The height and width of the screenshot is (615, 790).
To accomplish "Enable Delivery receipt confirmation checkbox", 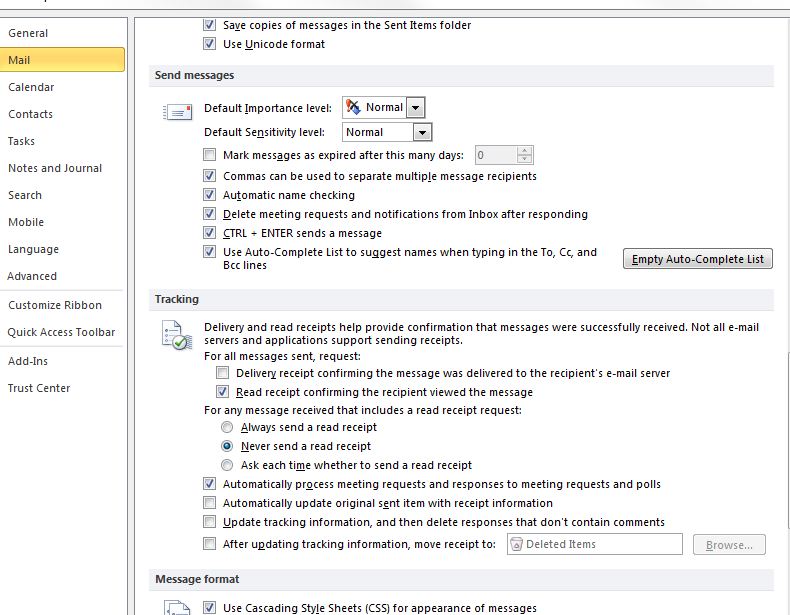I will coord(223,373).
